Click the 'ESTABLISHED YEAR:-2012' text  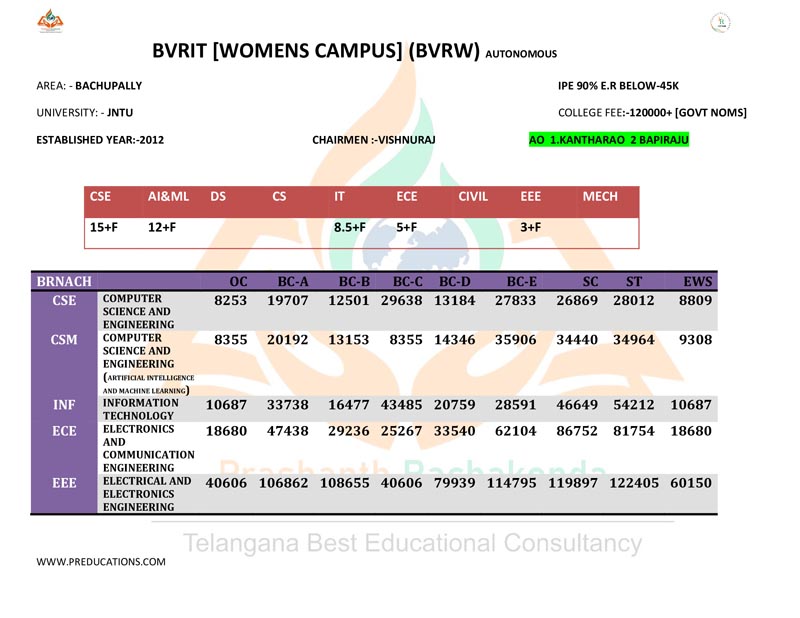pos(100,140)
